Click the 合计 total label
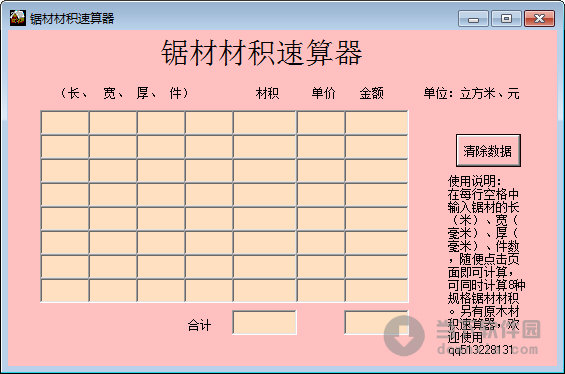The image size is (565, 374). click(x=199, y=325)
